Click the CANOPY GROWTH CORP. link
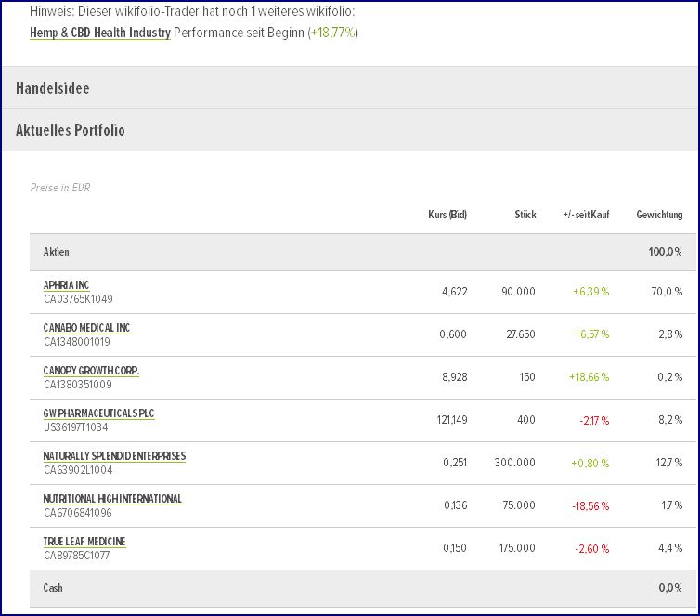 coord(91,371)
